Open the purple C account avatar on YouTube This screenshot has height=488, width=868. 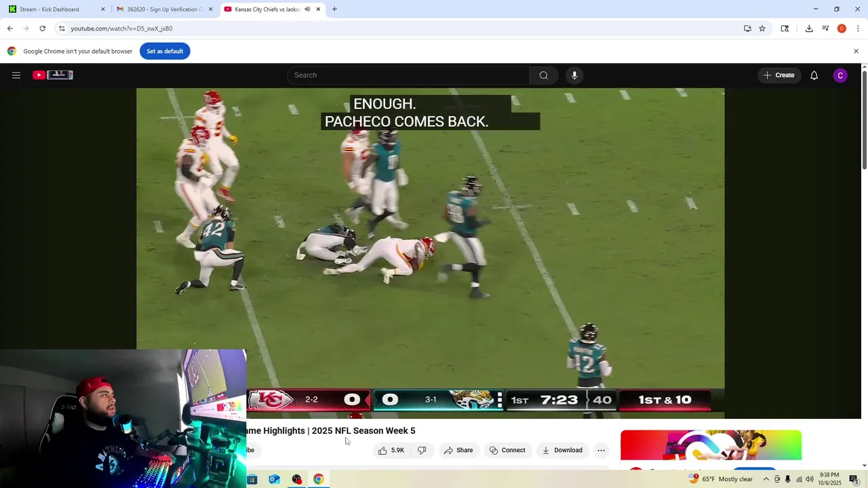tap(840, 75)
